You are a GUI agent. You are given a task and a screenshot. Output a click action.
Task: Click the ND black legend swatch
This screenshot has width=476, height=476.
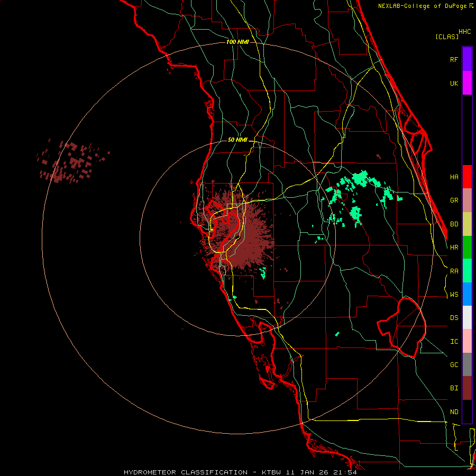pyautogui.click(x=467, y=411)
